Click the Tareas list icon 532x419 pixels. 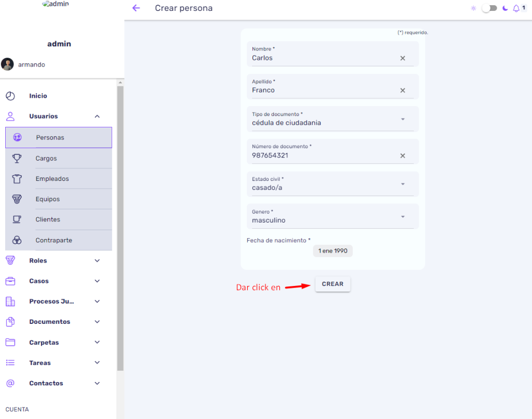tap(10, 363)
